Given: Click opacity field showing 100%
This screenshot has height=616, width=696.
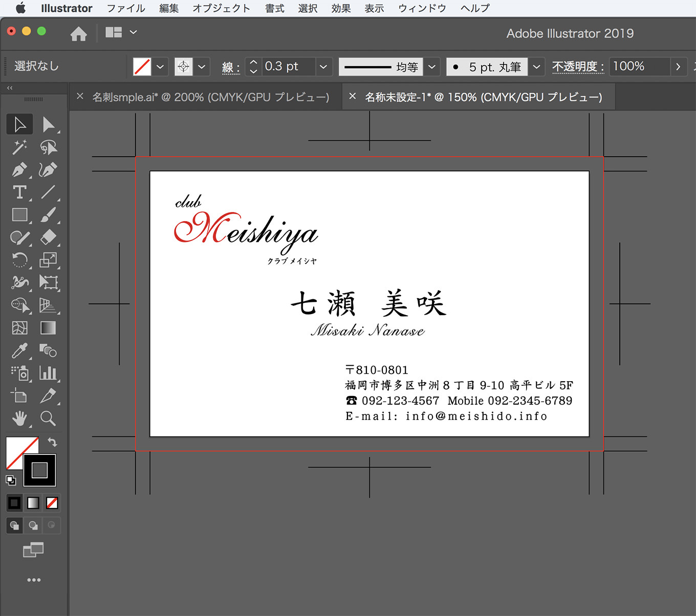Looking at the screenshot, I should click(640, 67).
